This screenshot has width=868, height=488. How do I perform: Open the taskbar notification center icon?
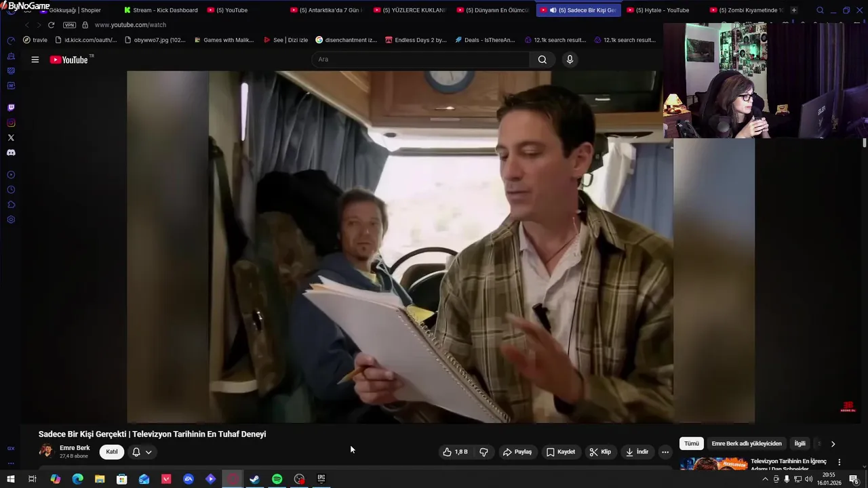point(854,479)
